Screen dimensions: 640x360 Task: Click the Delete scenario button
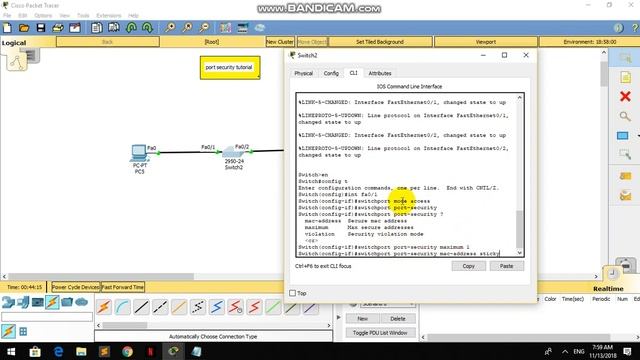[398, 318]
